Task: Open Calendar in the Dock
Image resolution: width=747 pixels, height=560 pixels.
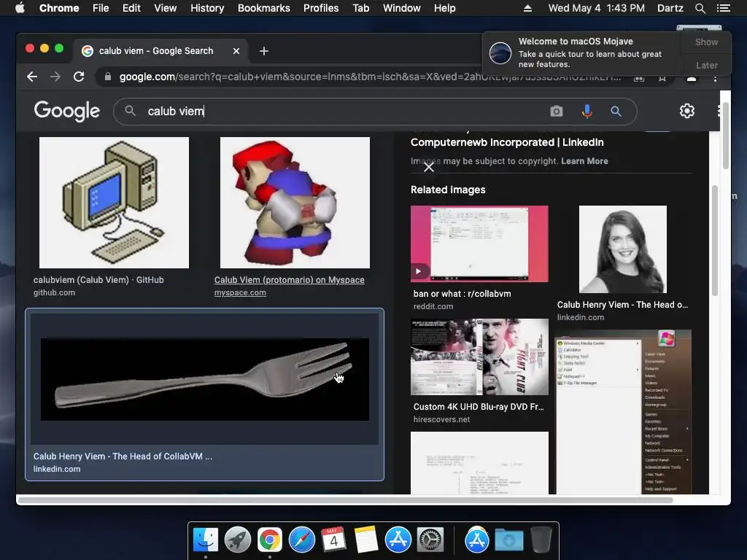Action: (333, 540)
